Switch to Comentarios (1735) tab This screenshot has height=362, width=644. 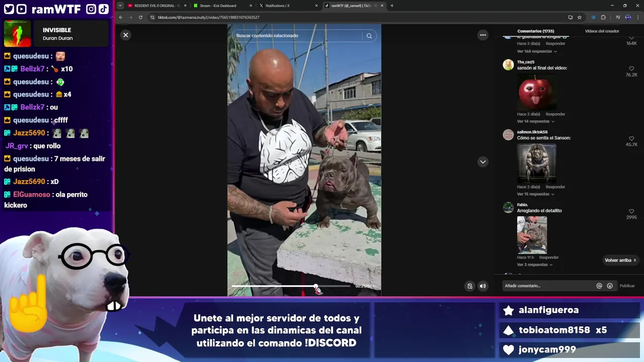point(536,31)
